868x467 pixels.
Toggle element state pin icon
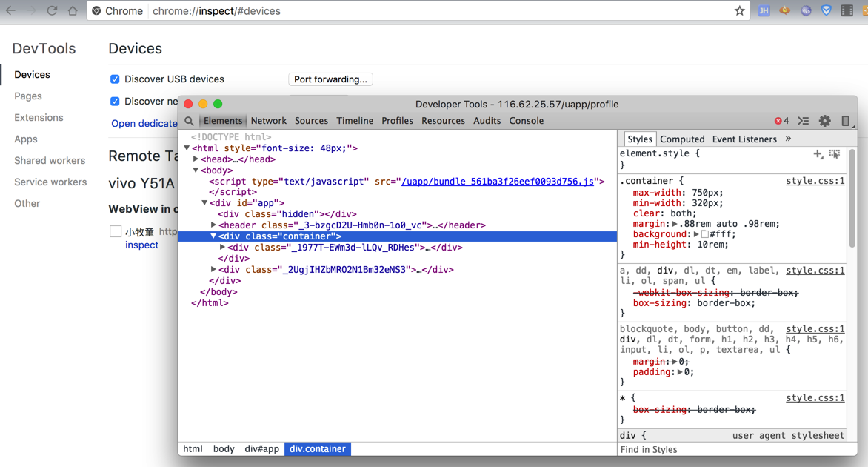click(835, 154)
